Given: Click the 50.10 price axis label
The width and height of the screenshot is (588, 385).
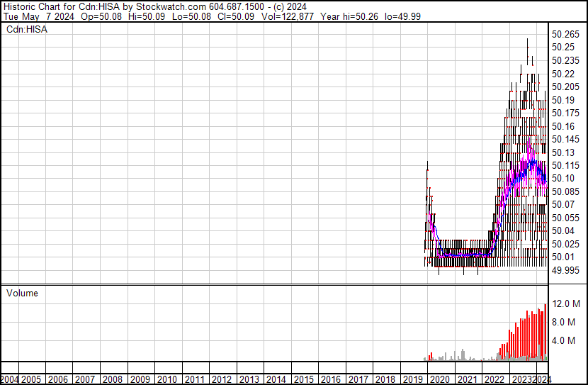Looking at the screenshot, I should [x=563, y=178].
